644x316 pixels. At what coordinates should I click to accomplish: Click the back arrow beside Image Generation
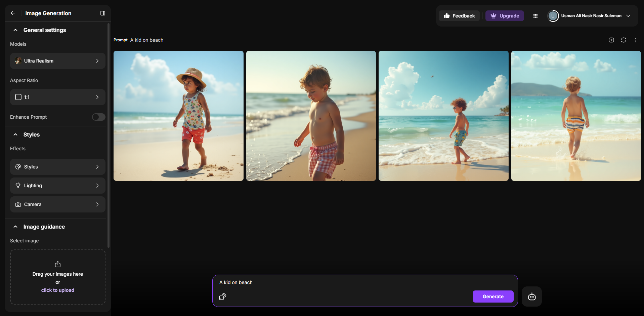tap(13, 13)
